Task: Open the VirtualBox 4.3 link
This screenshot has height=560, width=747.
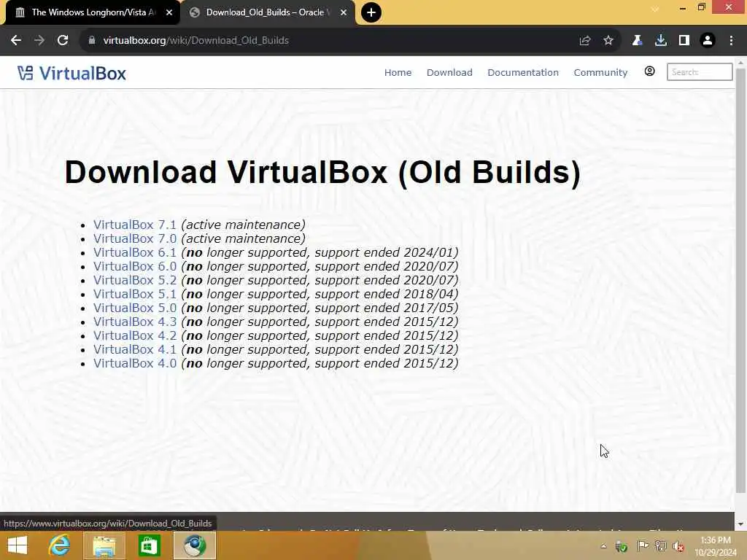Action: point(135,322)
